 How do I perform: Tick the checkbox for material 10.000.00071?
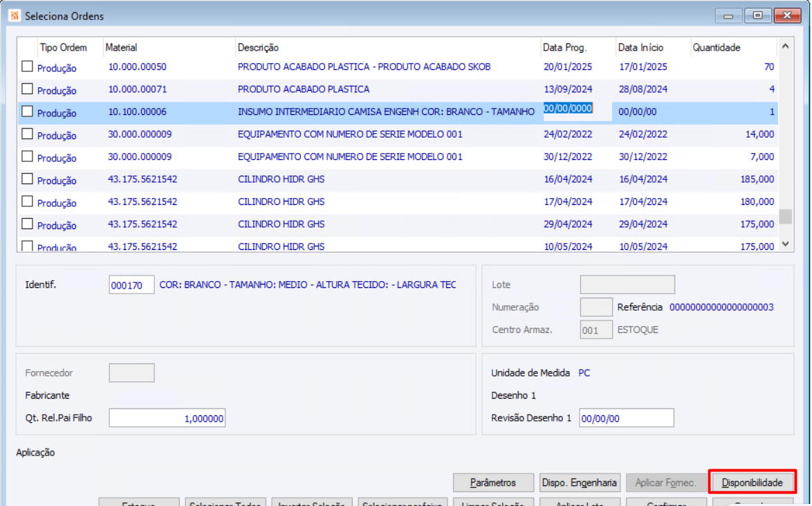27,89
